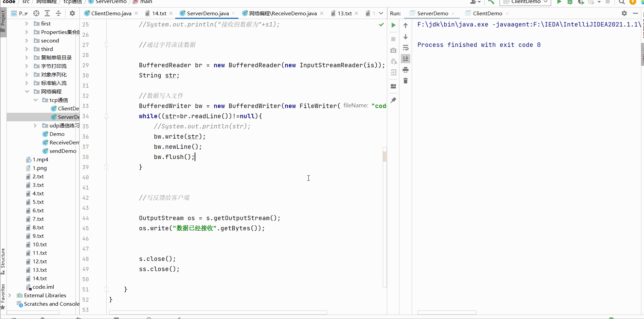This screenshot has width=644, height=319.
Task: Click the Stop process square icon
Action: (393, 39)
